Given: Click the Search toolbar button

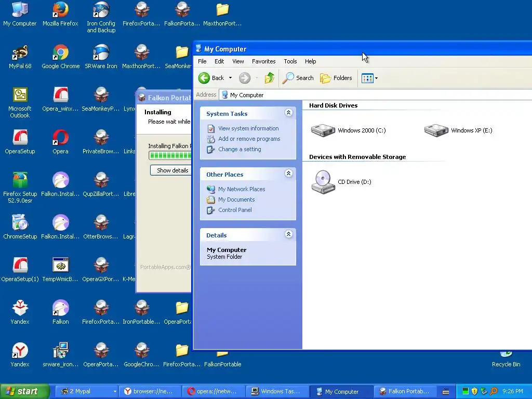Looking at the screenshot, I should coord(298,78).
